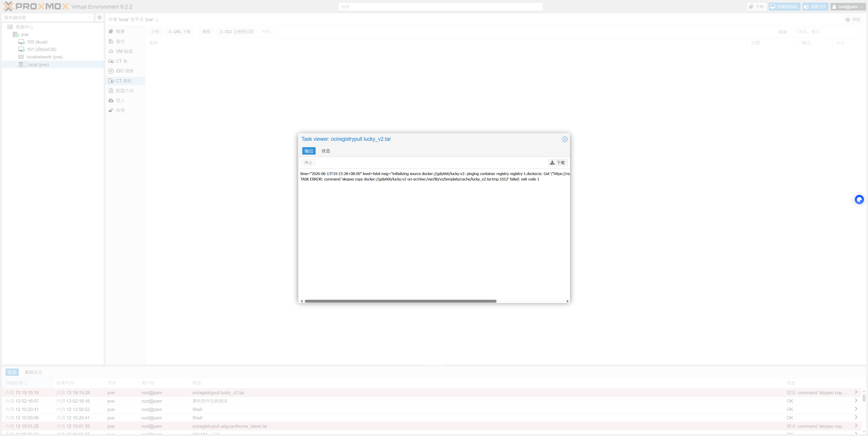Click the 上传 upload button

click(x=155, y=32)
